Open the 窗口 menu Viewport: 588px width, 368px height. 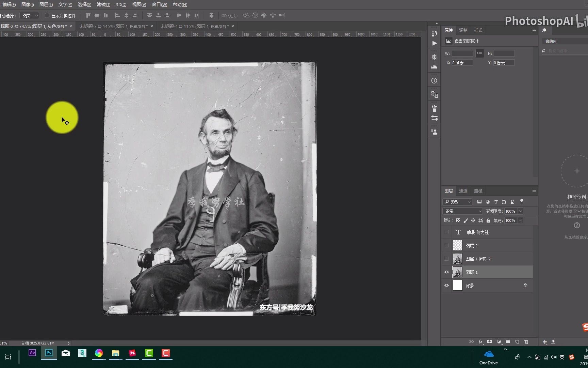159,4
